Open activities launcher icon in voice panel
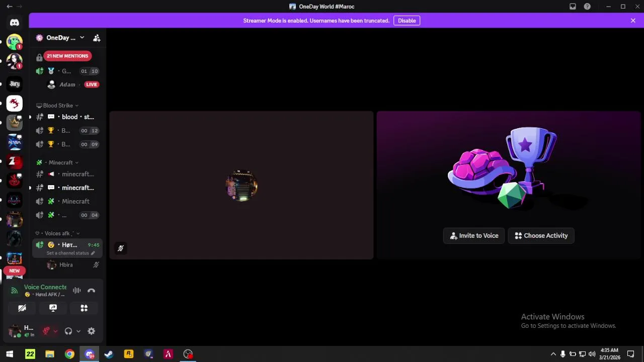 tap(84, 308)
